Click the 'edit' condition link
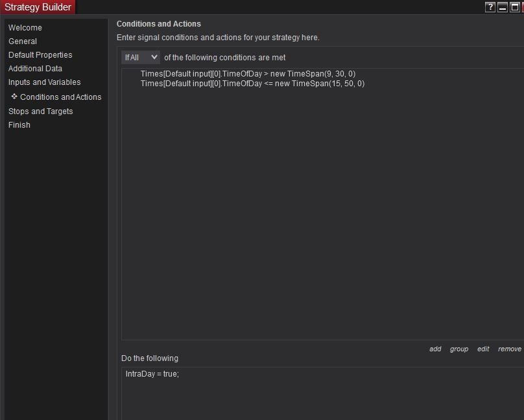 (x=483, y=349)
